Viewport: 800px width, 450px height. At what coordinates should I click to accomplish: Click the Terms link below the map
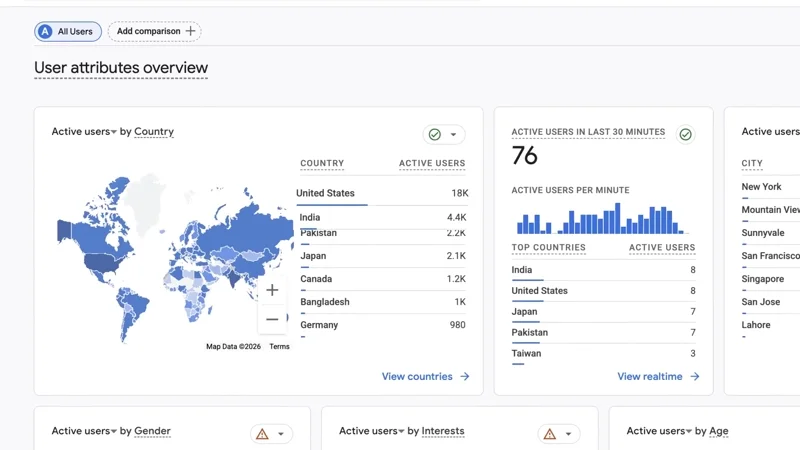(279, 346)
